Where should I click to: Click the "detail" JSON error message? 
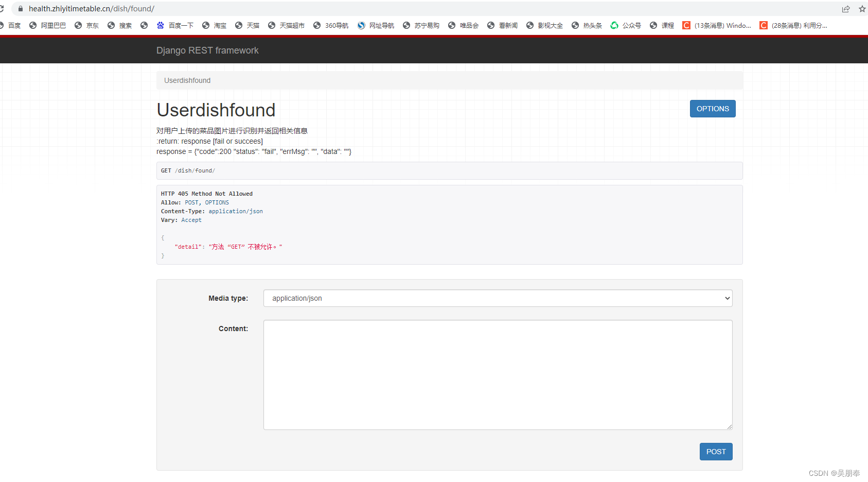(228, 247)
